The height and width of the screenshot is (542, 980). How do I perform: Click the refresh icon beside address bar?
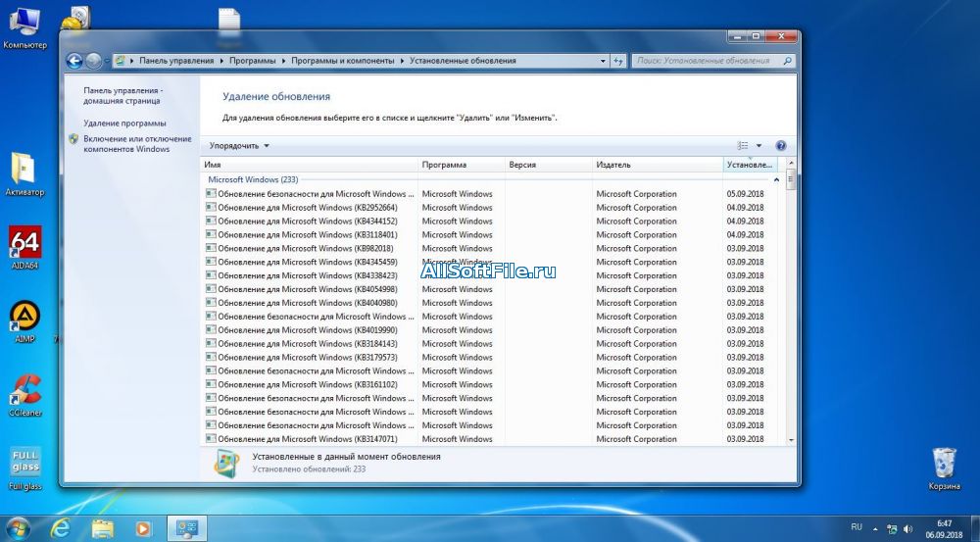618,61
